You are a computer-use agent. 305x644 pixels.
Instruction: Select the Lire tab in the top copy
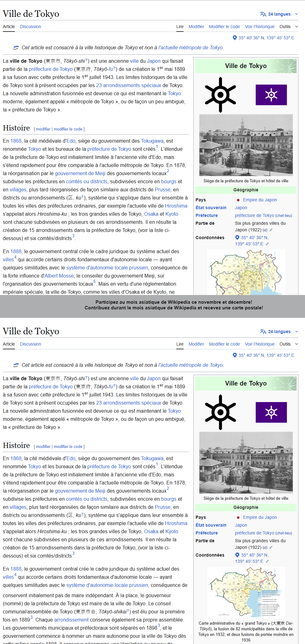pos(180,27)
